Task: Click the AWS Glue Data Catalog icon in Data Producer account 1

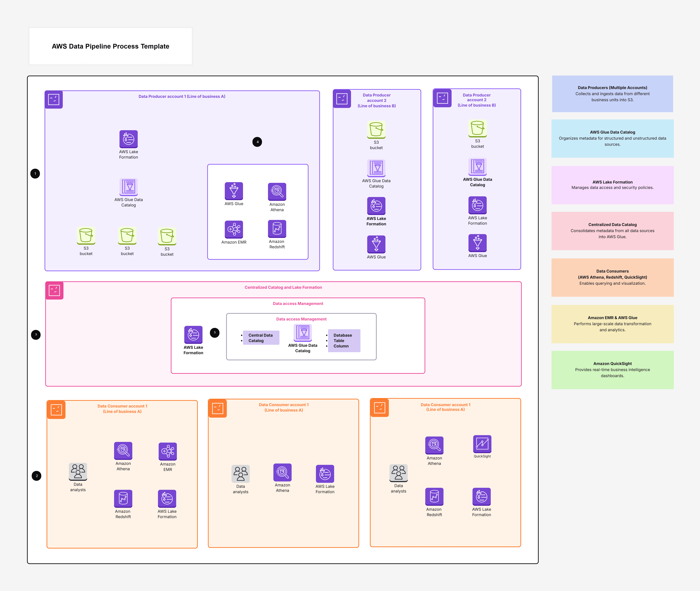Action: coord(128,187)
